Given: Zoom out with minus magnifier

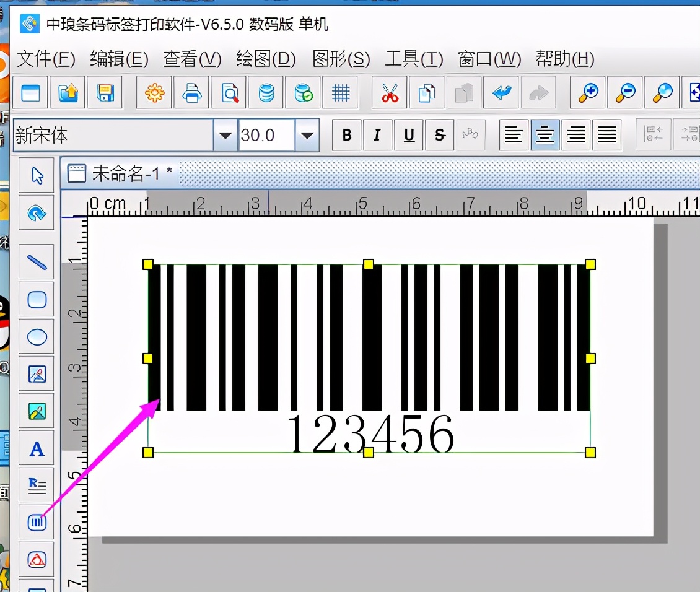Looking at the screenshot, I should pos(625,92).
